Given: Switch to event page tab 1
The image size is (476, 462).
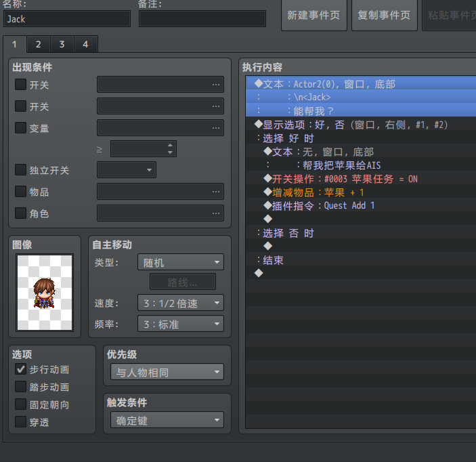Looking at the screenshot, I should pyautogui.click(x=14, y=44).
